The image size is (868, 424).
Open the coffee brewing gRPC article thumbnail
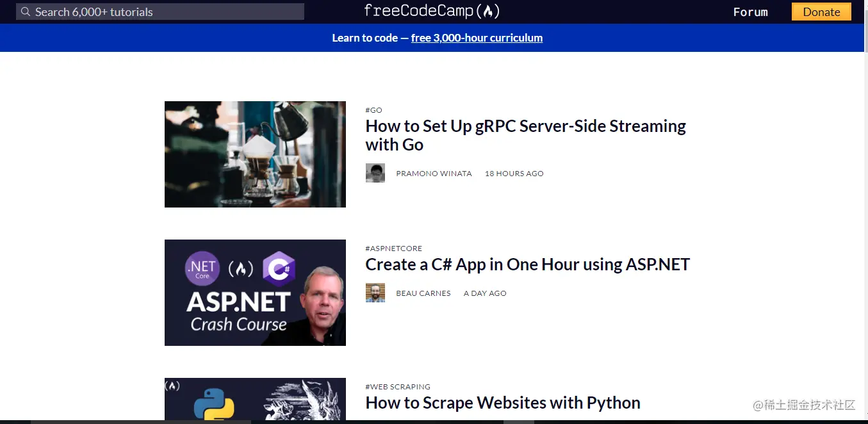point(255,154)
